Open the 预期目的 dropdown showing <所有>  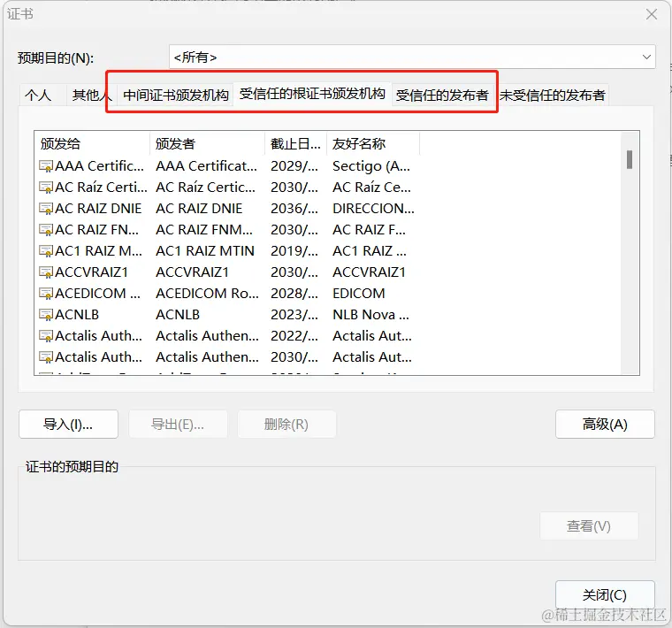coord(412,57)
